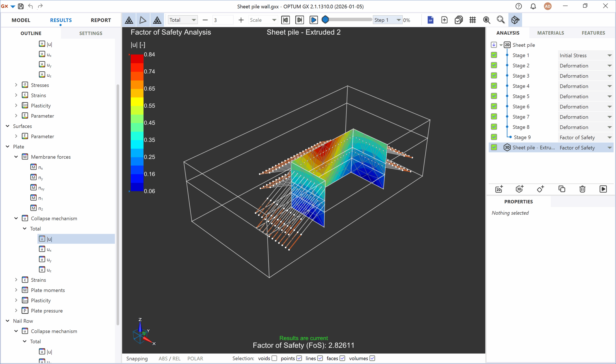Disable Stage 1 using its checkbox
Screen dimensions: 616x364
click(494, 55)
